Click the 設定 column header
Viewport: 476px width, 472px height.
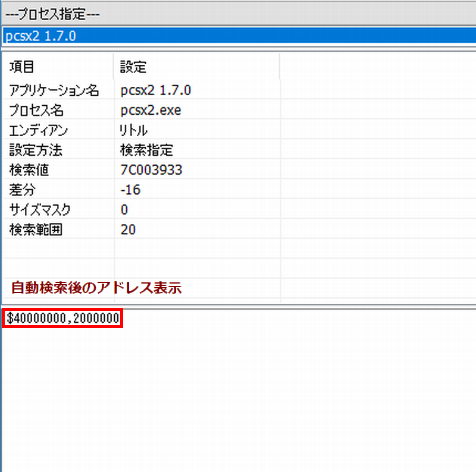pos(133,67)
